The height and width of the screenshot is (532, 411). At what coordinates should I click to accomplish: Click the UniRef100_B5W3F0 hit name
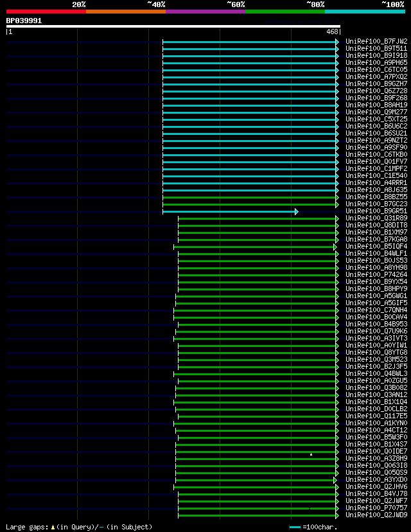(x=376, y=438)
